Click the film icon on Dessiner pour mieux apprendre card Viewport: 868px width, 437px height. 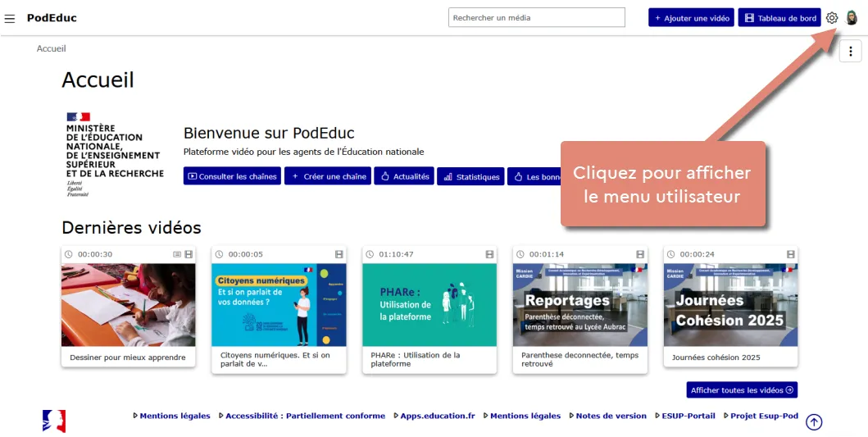click(x=189, y=254)
